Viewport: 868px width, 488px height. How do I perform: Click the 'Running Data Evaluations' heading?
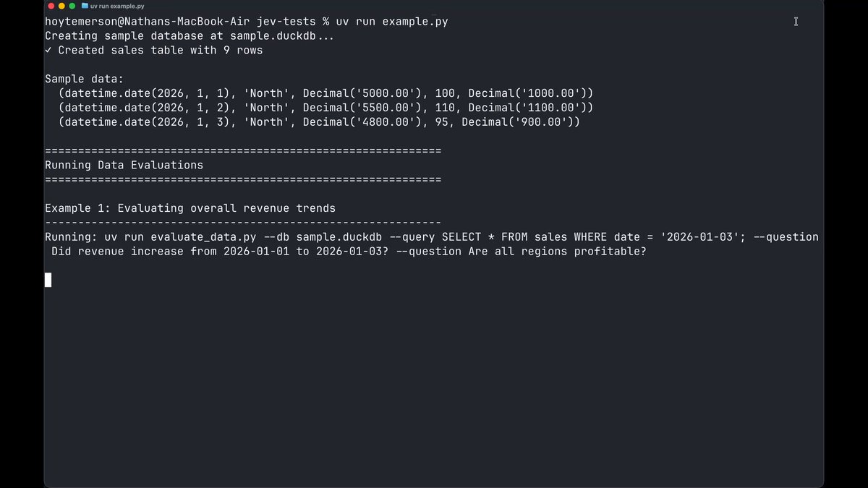(124, 166)
